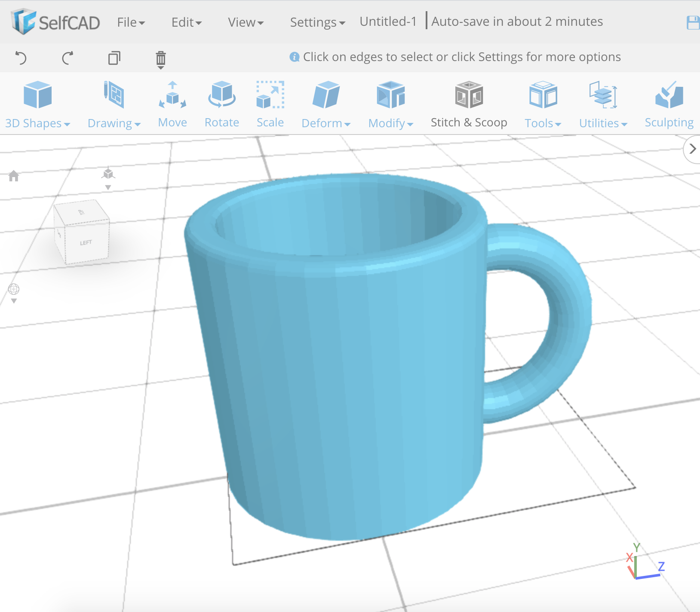This screenshot has width=700, height=612.
Task: Open the Modify dropdown
Action: click(x=391, y=105)
